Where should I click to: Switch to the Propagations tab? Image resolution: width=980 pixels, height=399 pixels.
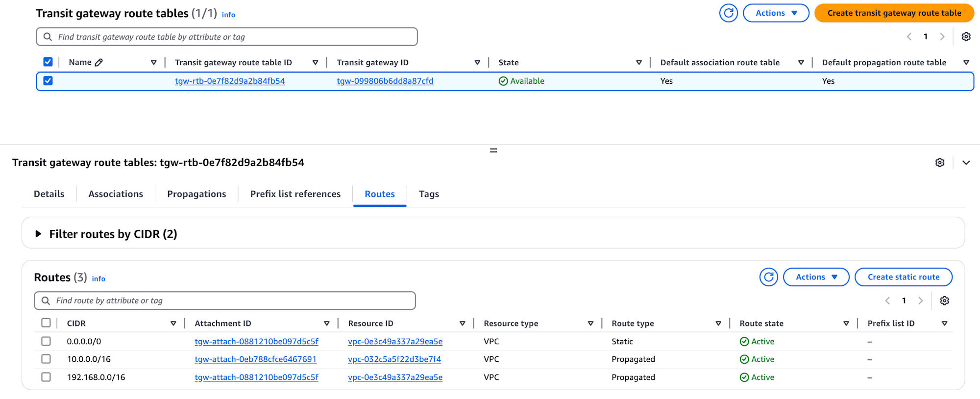point(196,194)
